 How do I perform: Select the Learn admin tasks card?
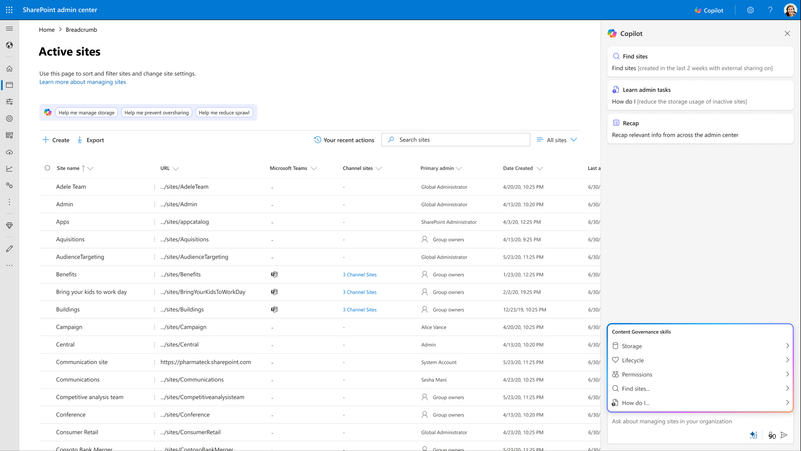click(x=700, y=95)
